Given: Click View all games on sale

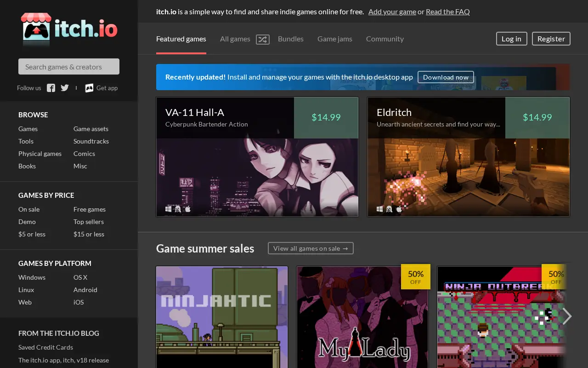Looking at the screenshot, I should coord(311,248).
